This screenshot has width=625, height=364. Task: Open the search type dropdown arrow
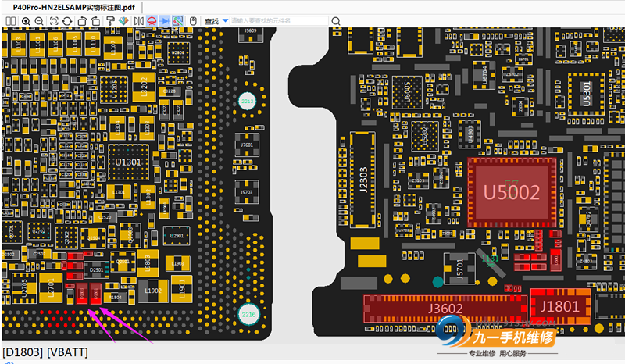225,21
